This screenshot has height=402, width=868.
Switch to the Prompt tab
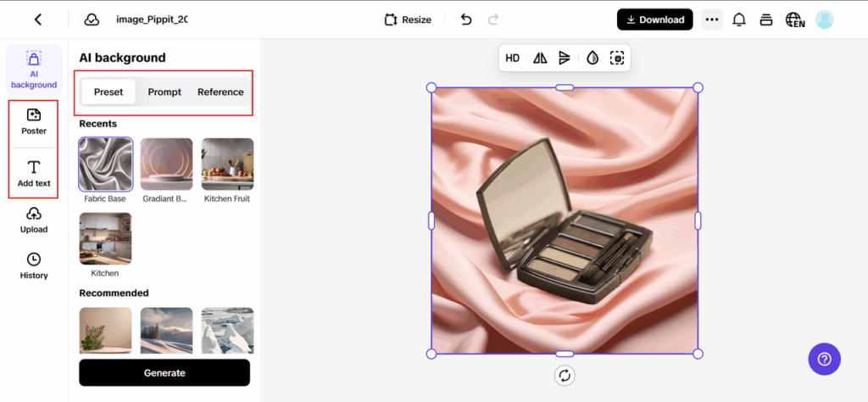[x=164, y=92]
